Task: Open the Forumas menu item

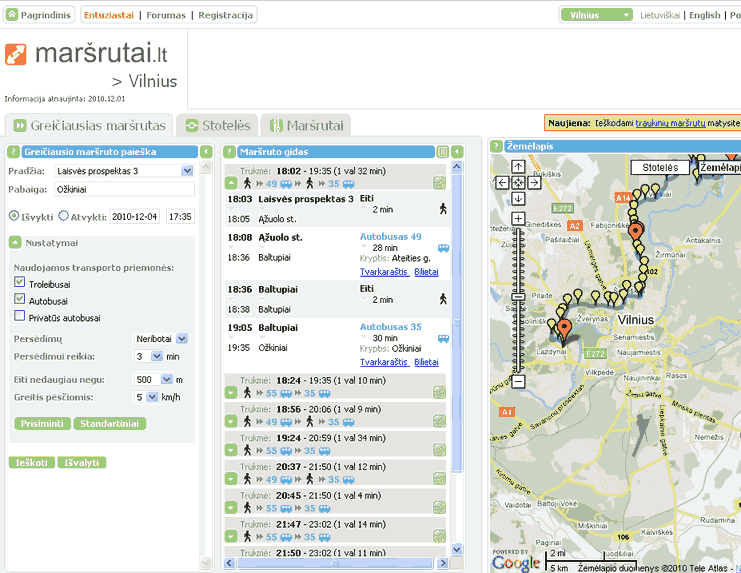Action: pyautogui.click(x=166, y=15)
